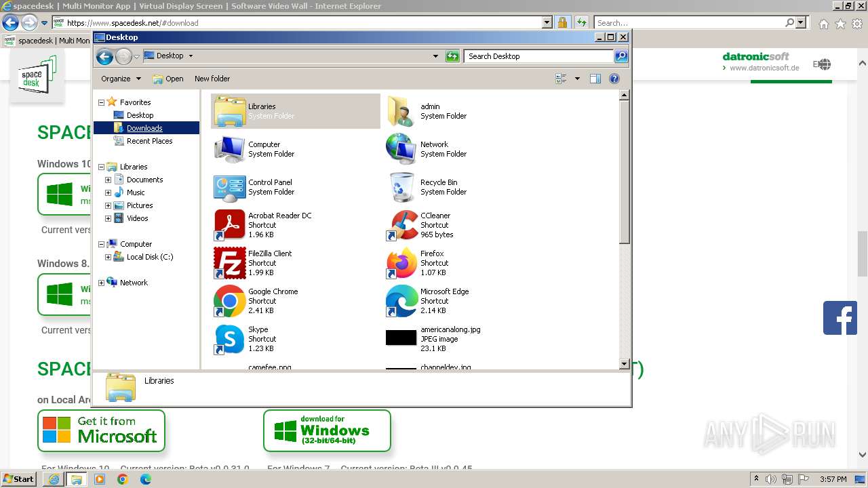Collapse the Favorites tree group
This screenshot has width=868, height=488.
(x=102, y=102)
